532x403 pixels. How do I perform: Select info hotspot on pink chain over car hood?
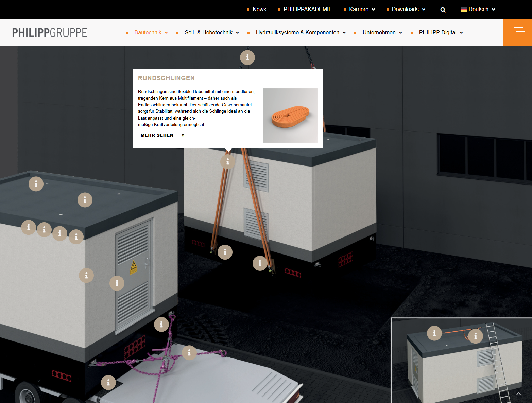pos(189,353)
